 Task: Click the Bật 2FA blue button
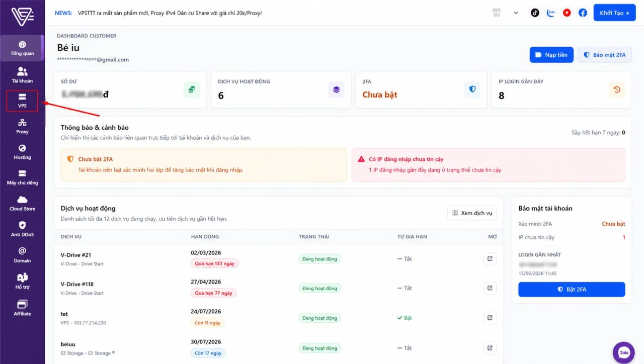click(572, 290)
